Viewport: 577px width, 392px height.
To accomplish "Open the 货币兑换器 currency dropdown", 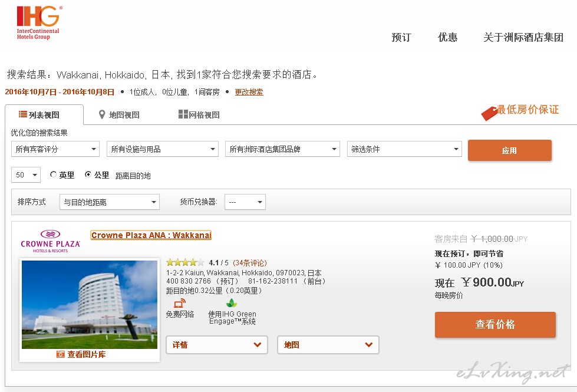I will pos(245,202).
